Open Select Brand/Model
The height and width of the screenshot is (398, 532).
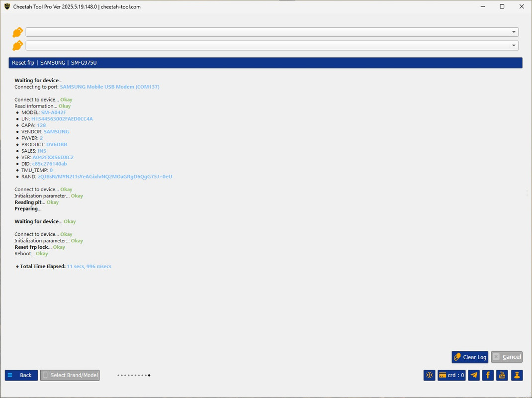coord(70,375)
